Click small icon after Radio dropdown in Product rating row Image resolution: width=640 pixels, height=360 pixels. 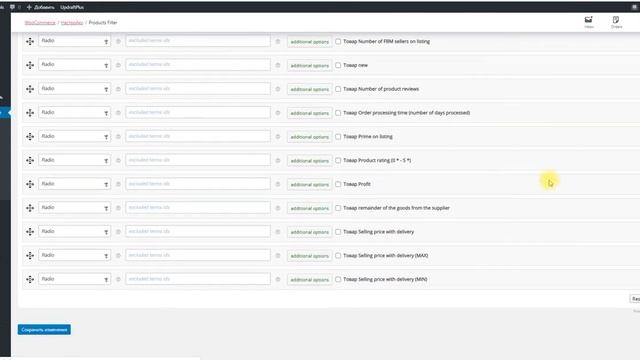tap(118, 160)
